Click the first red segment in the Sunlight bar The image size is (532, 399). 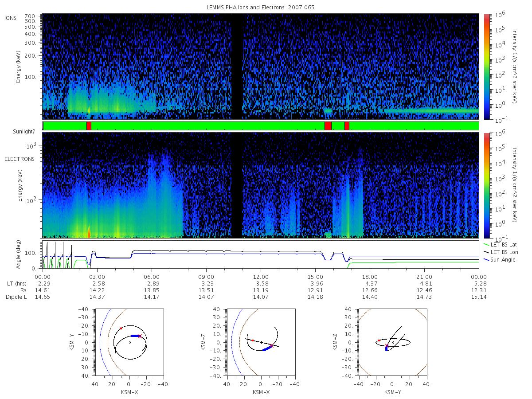(89, 126)
